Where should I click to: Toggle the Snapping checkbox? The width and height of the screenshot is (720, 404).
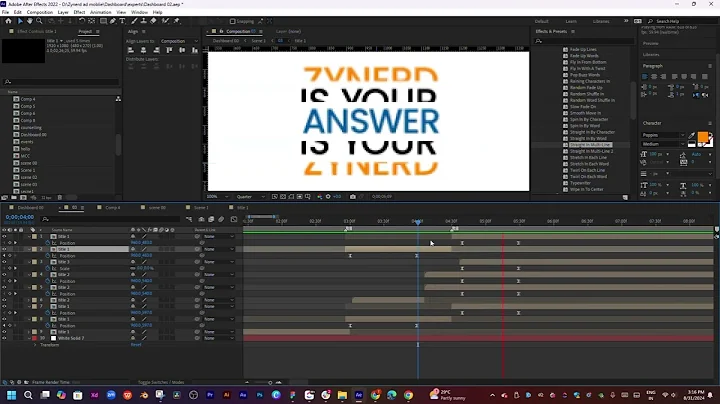coord(232,21)
